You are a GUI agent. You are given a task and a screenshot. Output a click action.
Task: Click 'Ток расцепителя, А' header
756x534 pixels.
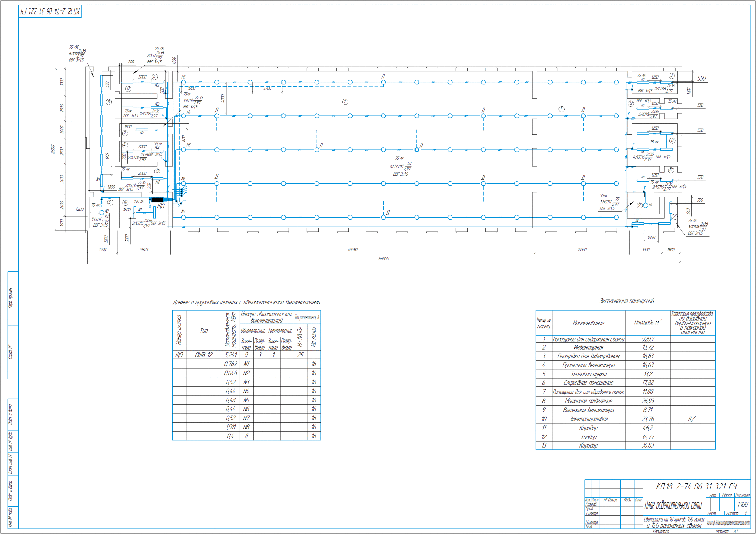(307, 317)
